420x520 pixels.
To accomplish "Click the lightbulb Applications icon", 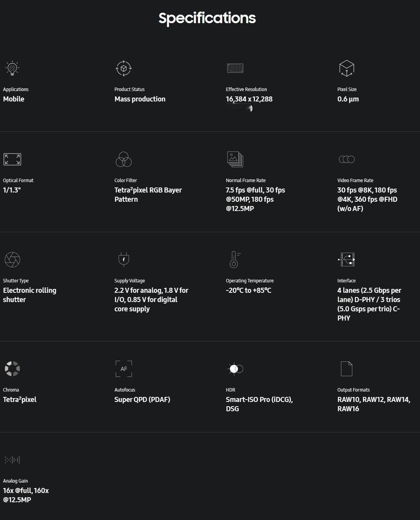I will click(x=12, y=68).
